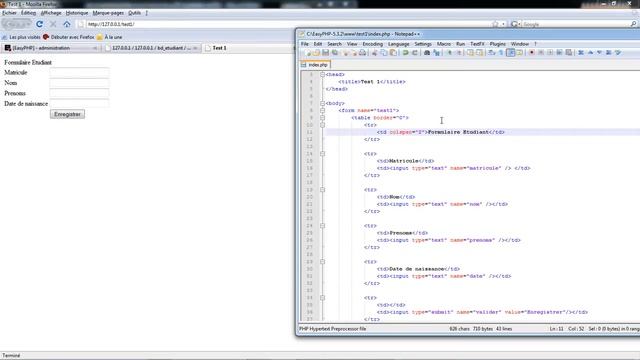
Task: Select the index.php tab in Notepad++
Action: 315,64
